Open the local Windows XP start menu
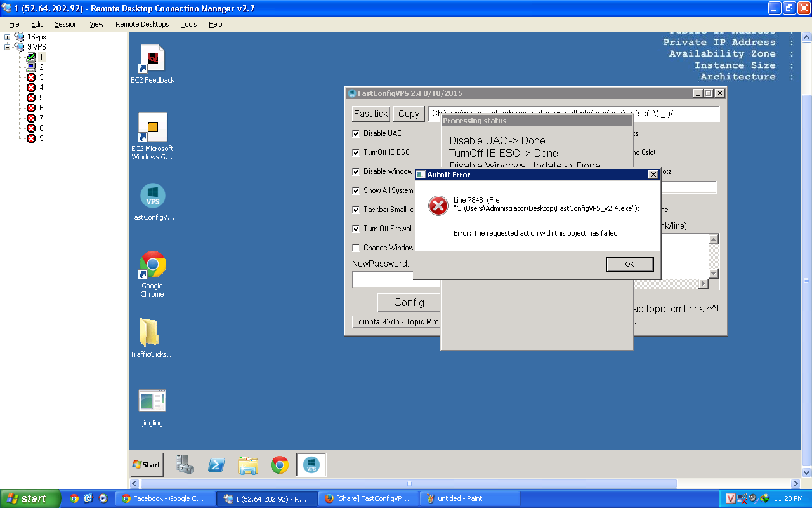 [x=30, y=498]
